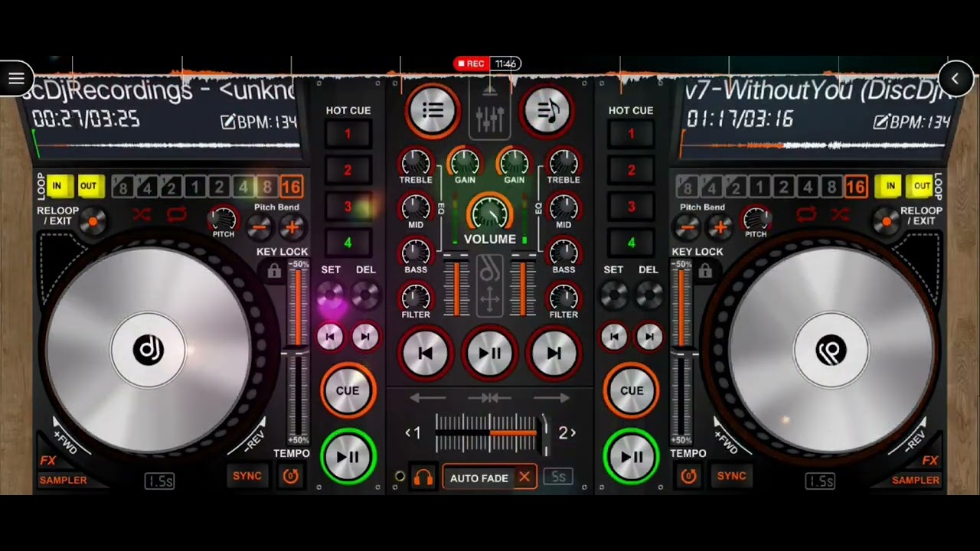Image resolution: width=980 pixels, height=551 pixels.
Task: Select left deck 16-beat loop
Action: point(290,187)
